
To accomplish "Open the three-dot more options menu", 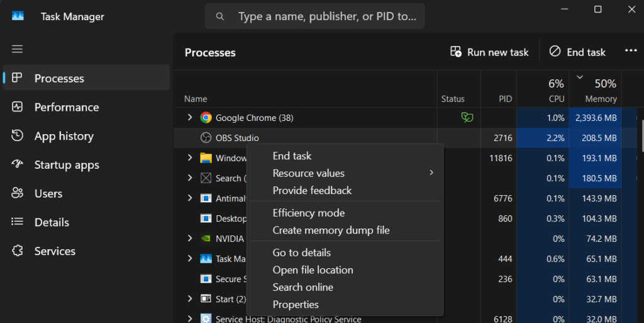I will [x=631, y=50].
